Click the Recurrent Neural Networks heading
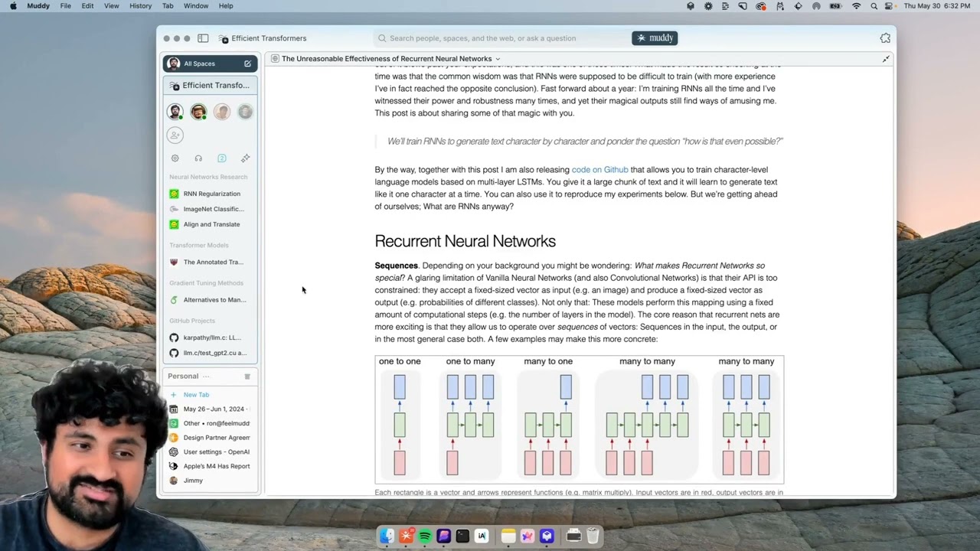The height and width of the screenshot is (551, 980). pos(465,241)
